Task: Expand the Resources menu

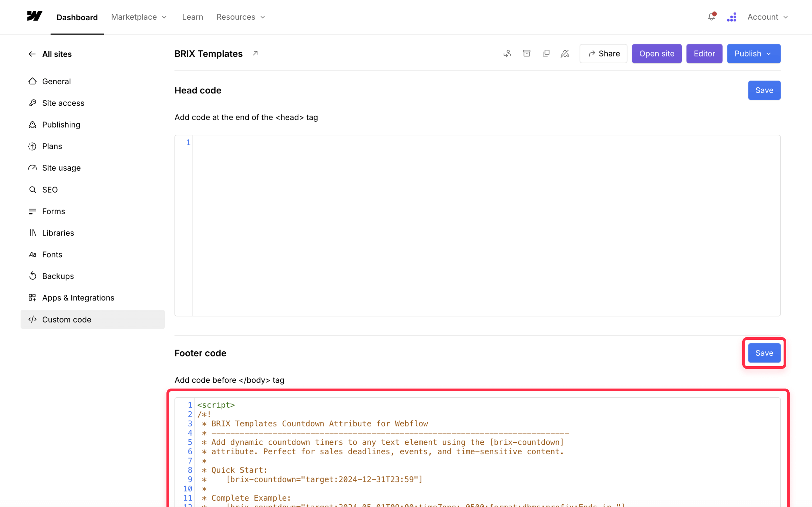Action: [241, 17]
